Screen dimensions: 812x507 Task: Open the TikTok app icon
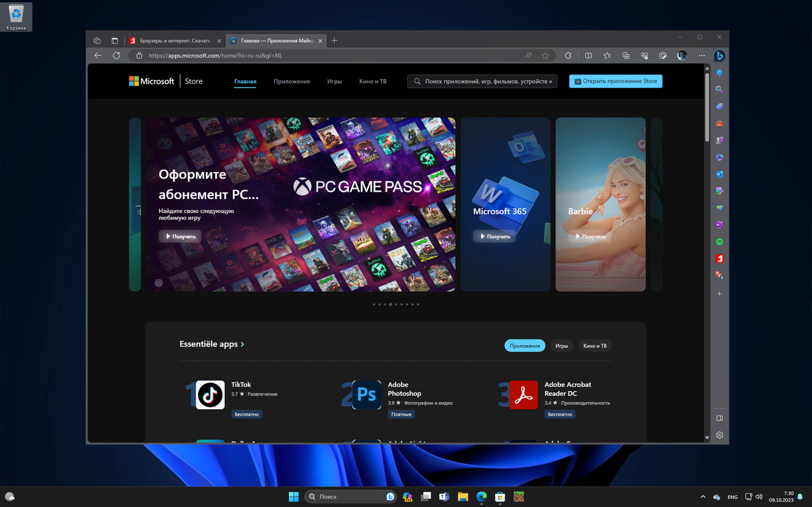210,395
